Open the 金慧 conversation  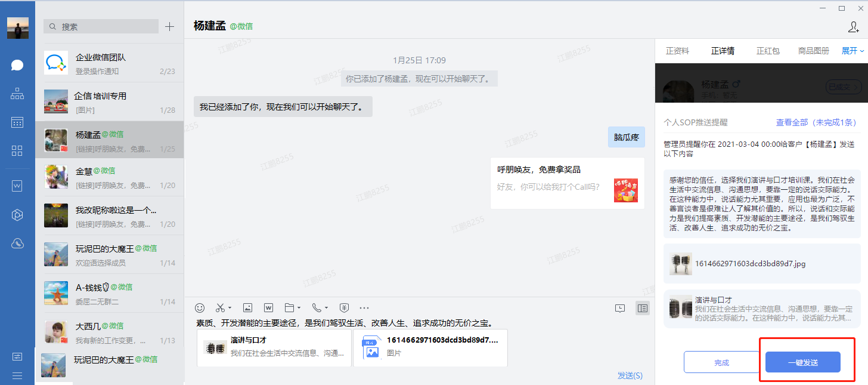110,177
